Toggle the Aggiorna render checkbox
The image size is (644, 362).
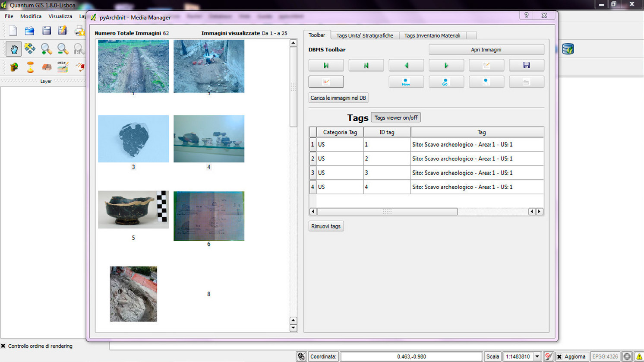(x=559, y=356)
